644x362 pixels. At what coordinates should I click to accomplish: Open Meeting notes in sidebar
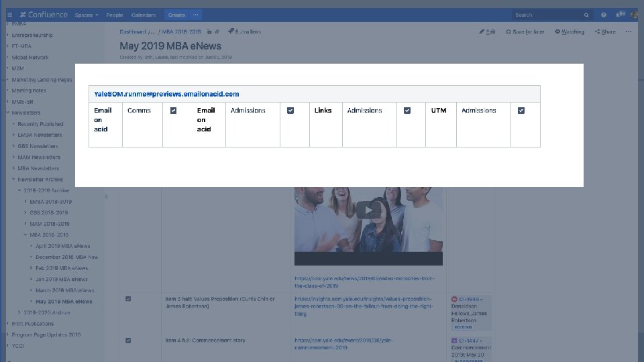29,90
